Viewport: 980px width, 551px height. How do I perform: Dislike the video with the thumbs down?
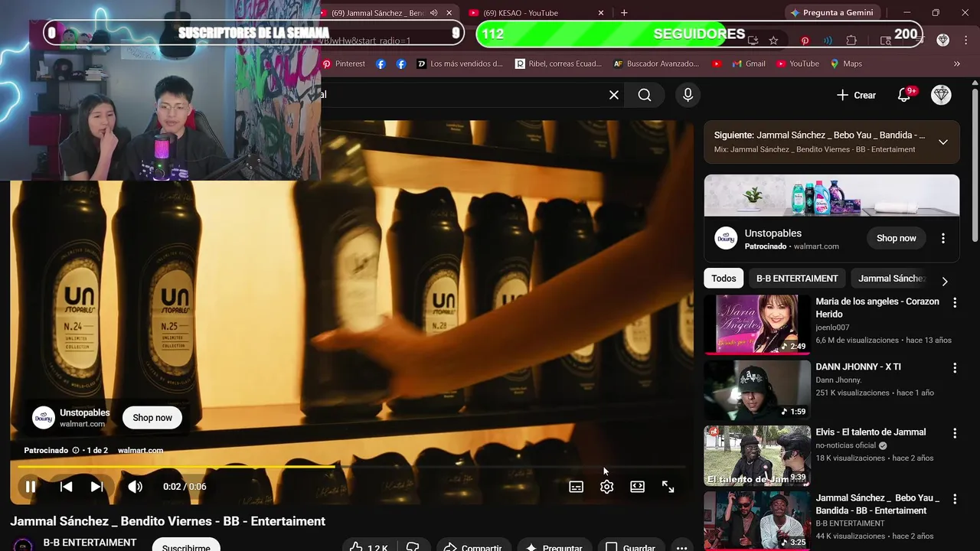tap(413, 546)
